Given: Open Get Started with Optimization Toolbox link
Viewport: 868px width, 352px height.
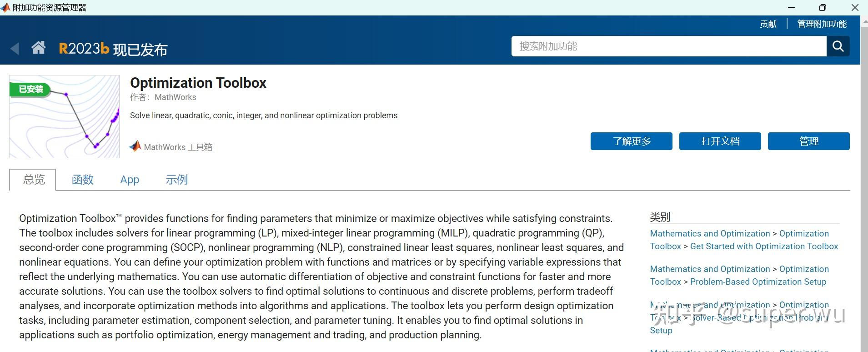Looking at the screenshot, I should [x=764, y=246].
